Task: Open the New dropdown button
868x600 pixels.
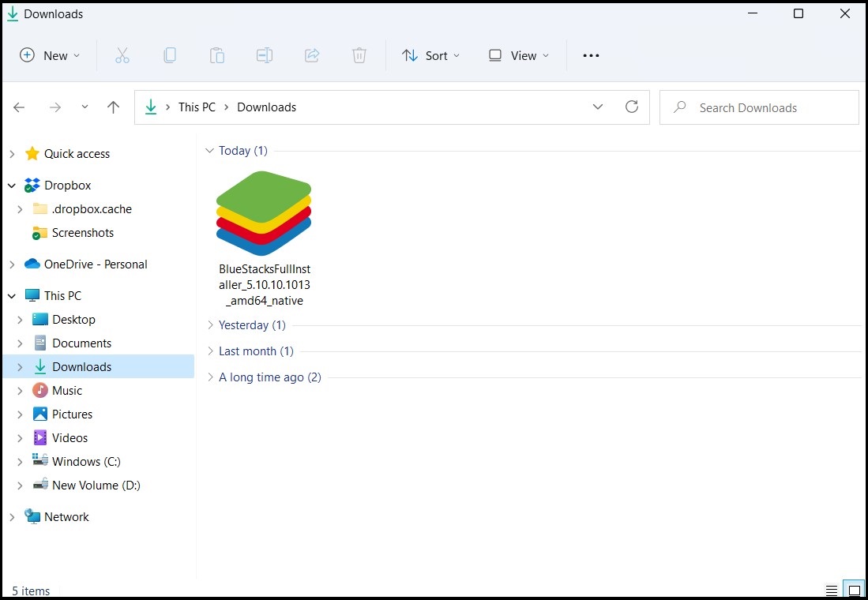Action: [x=50, y=55]
